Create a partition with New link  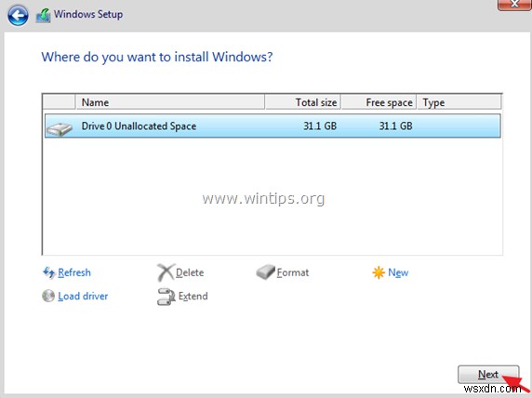[x=398, y=272]
